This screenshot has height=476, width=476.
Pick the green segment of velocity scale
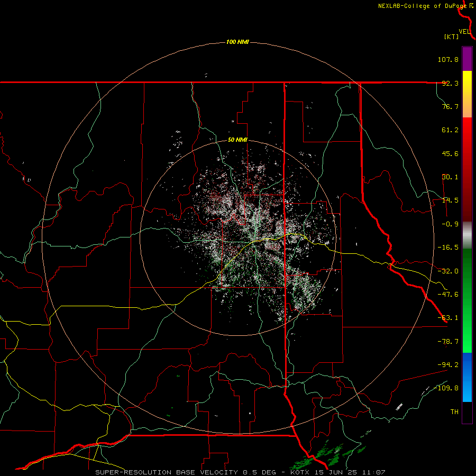point(467,300)
